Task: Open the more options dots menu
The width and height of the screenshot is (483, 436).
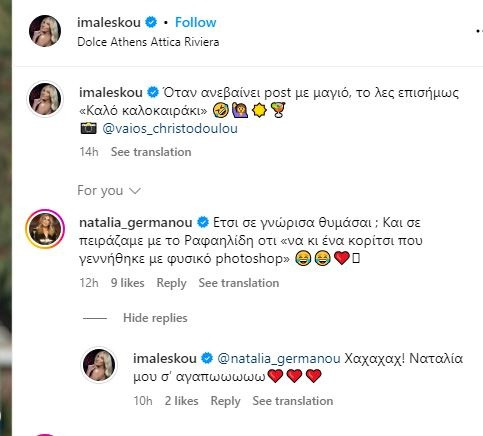Action: (479, 31)
